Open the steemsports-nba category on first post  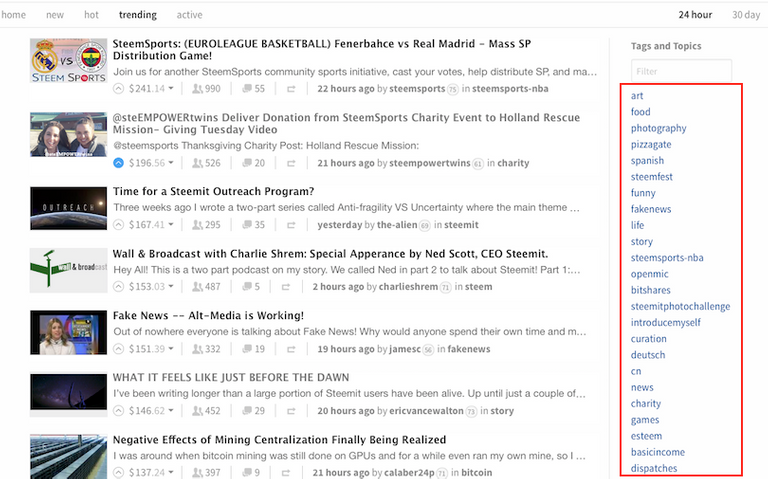[x=510, y=89]
